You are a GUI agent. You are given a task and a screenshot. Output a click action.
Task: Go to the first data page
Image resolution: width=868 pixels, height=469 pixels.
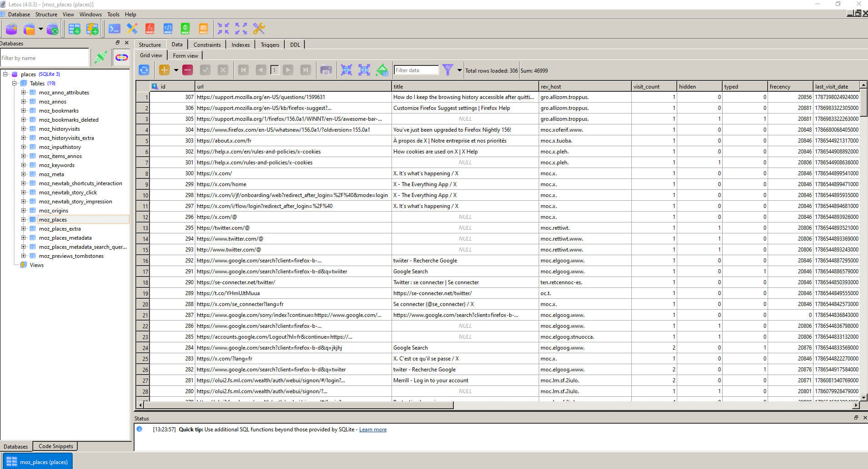(243, 70)
